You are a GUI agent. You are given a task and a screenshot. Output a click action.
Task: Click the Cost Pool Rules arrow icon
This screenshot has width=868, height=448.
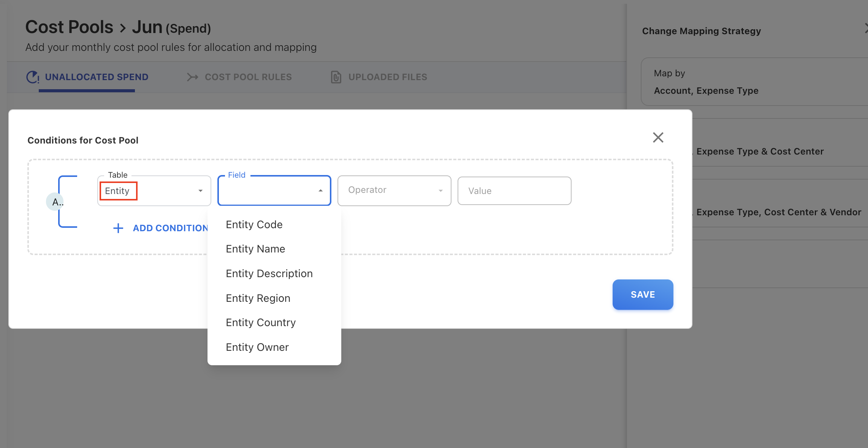tap(193, 77)
